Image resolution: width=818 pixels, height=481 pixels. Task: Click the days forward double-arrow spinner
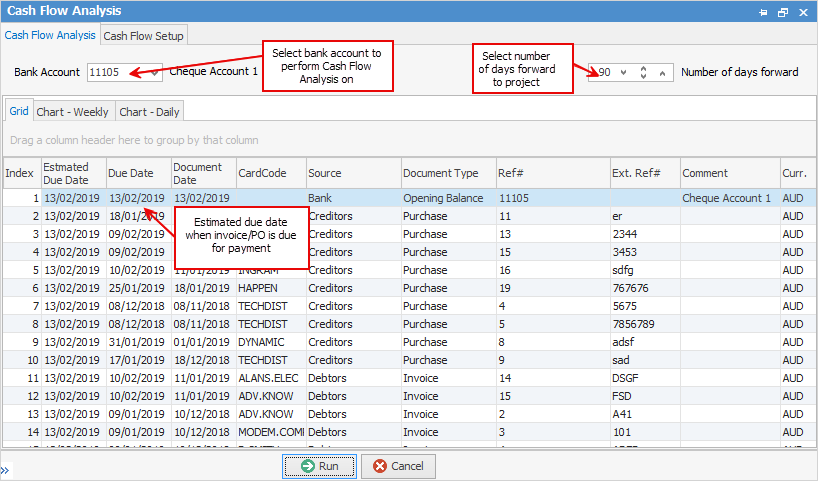pos(643,73)
